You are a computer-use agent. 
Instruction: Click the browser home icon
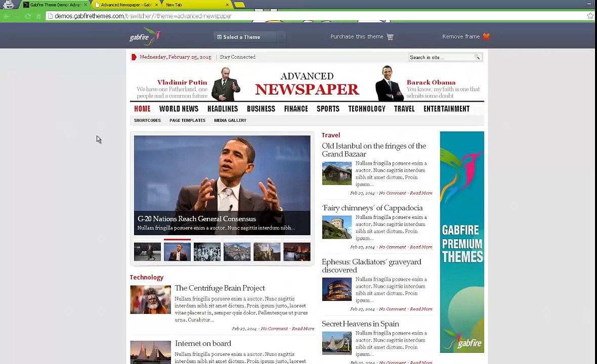[x=38, y=16]
